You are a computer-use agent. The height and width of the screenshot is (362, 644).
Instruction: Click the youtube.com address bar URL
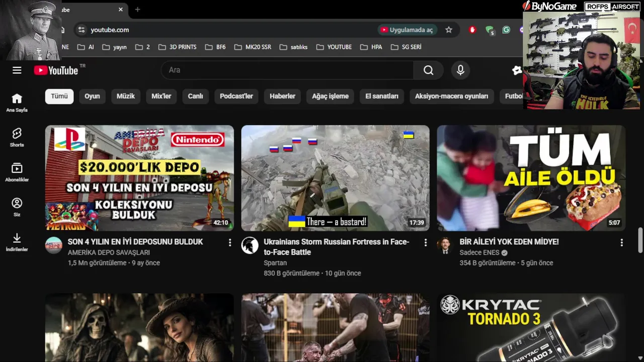[x=110, y=30]
